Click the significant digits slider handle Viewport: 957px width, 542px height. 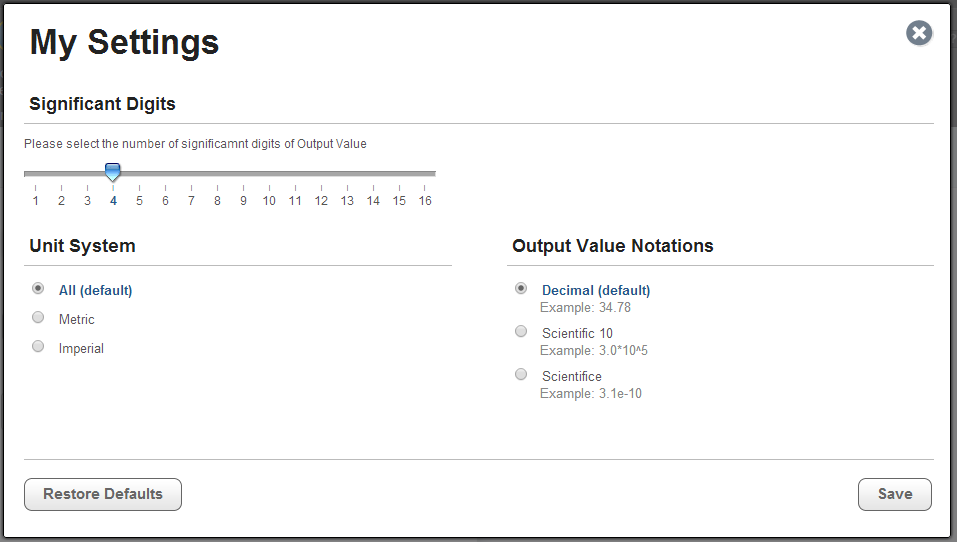point(113,173)
